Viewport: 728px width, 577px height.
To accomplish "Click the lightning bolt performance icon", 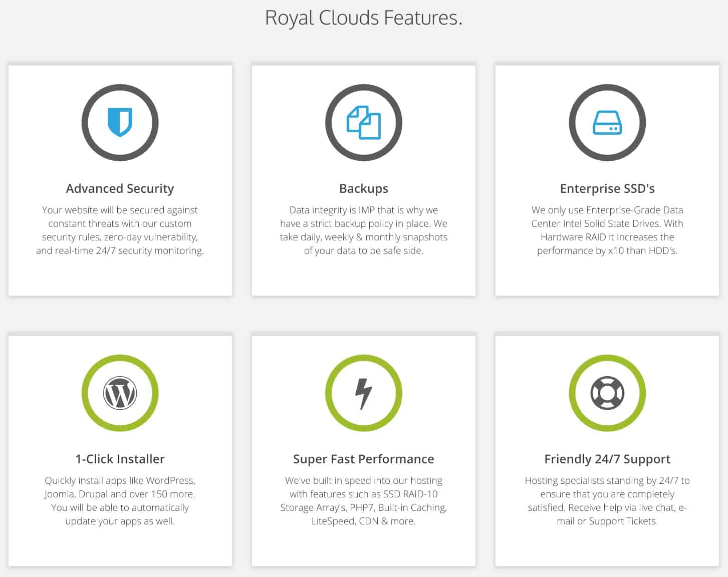I will (364, 393).
